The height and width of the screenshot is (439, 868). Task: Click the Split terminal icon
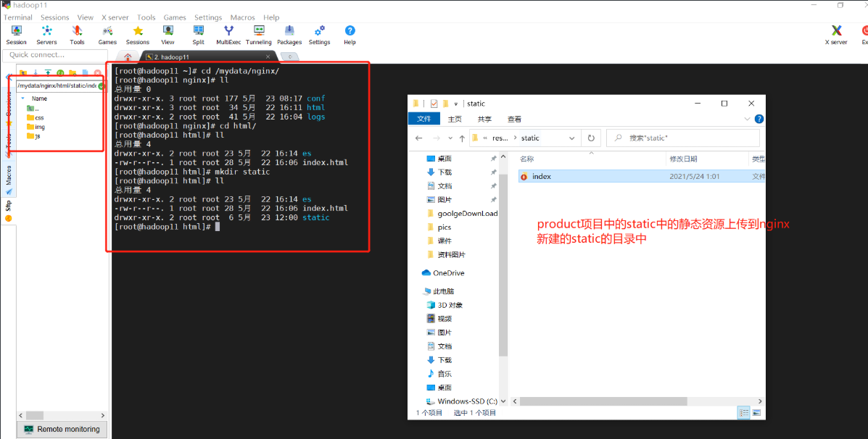198,35
